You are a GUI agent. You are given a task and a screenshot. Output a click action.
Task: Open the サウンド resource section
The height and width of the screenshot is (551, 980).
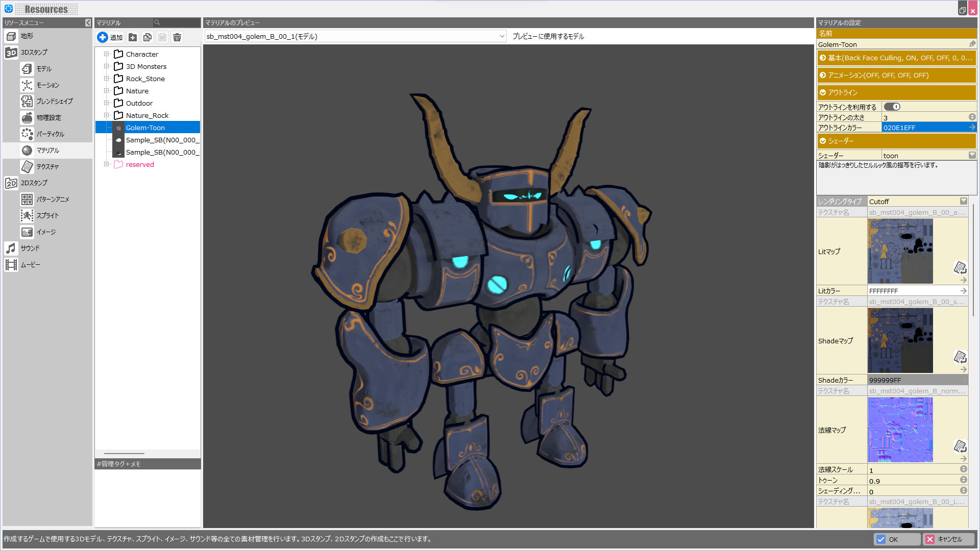click(x=30, y=248)
